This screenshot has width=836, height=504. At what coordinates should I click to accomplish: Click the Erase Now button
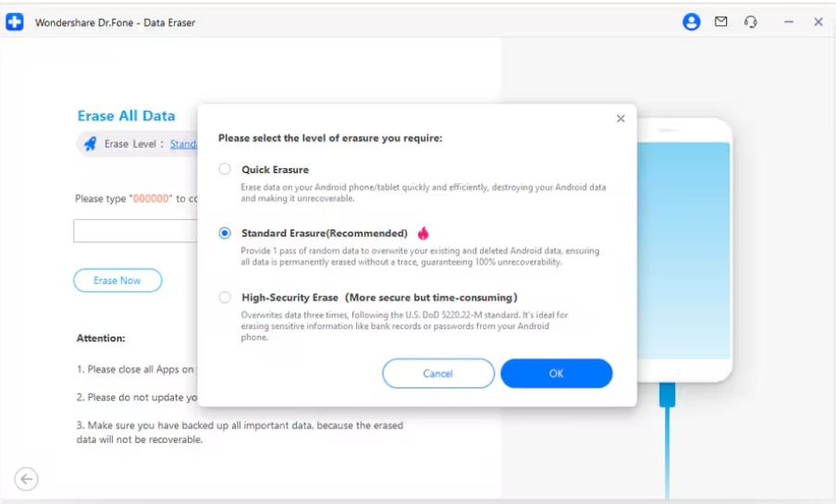(x=117, y=280)
